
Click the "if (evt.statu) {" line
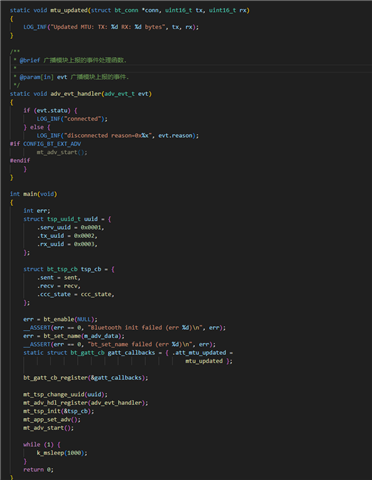(x=50, y=110)
